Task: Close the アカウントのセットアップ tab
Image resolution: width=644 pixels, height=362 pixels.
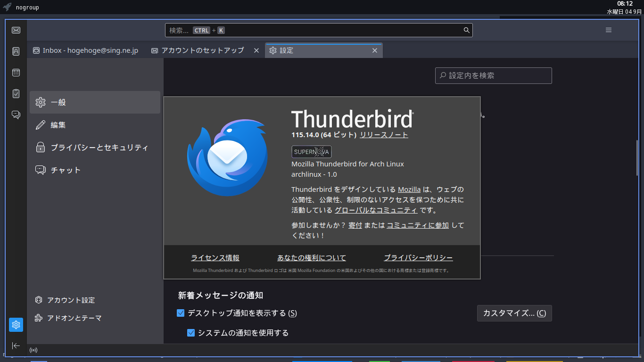Action: pos(256,50)
